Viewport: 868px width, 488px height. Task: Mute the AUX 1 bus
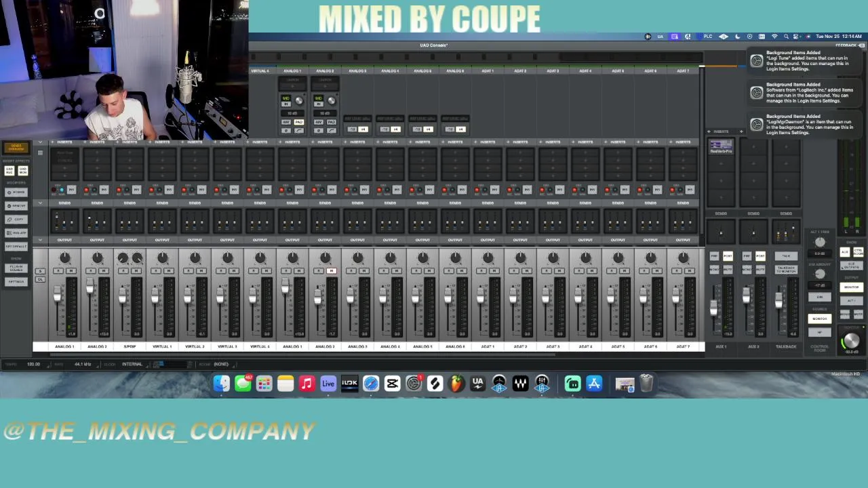[727, 270]
